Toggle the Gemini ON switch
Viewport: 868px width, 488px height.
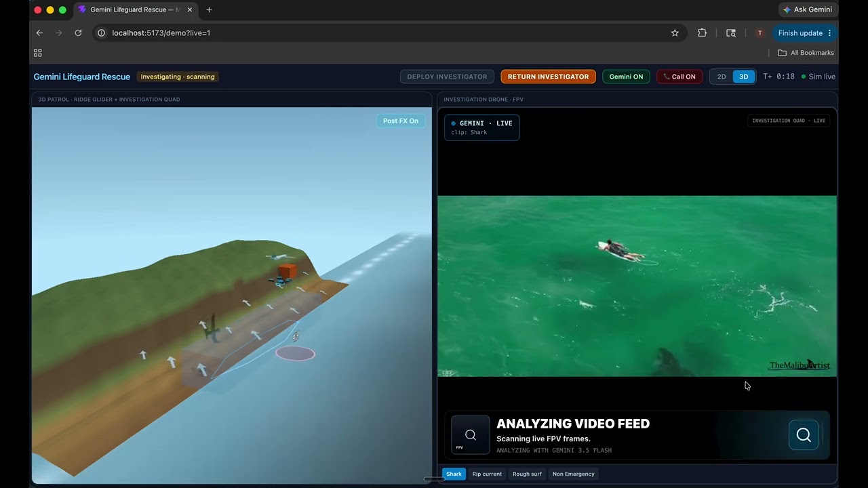(x=626, y=77)
